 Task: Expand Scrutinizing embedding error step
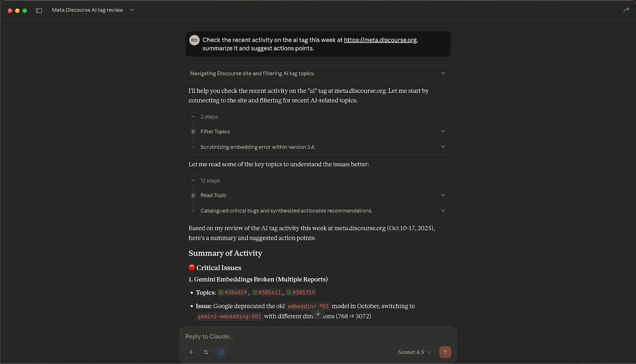(x=443, y=147)
